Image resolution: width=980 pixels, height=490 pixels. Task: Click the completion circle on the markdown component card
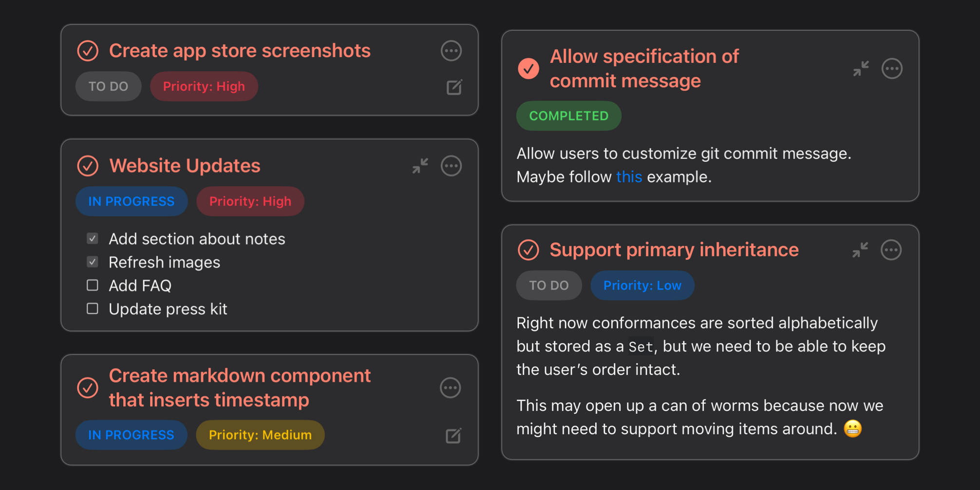coord(88,388)
